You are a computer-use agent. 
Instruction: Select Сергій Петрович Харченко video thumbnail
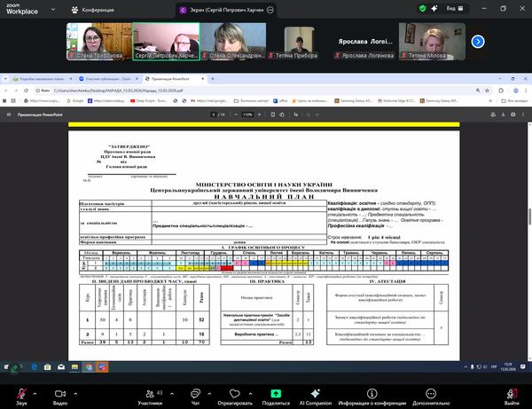(x=166, y=41)
